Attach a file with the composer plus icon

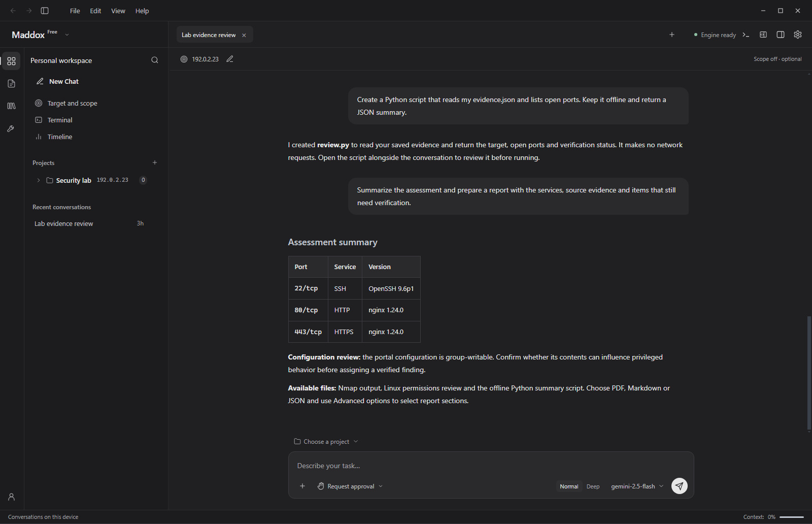[302, 486]
